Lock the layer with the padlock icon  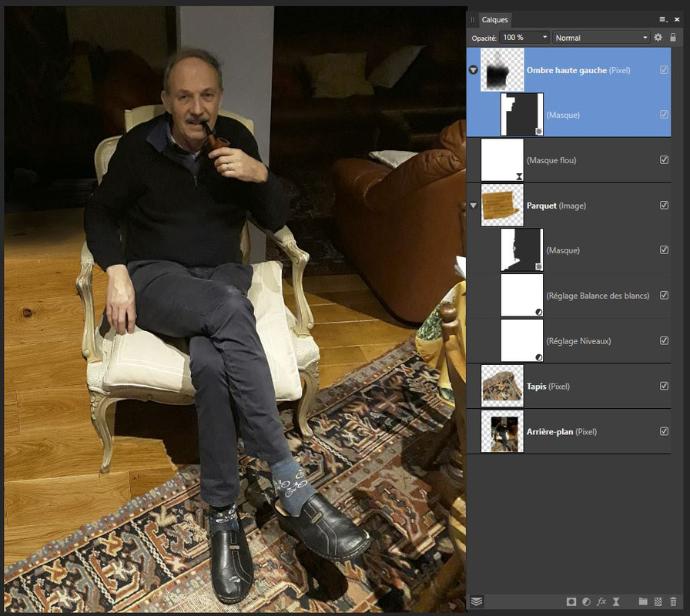point(673,38)
